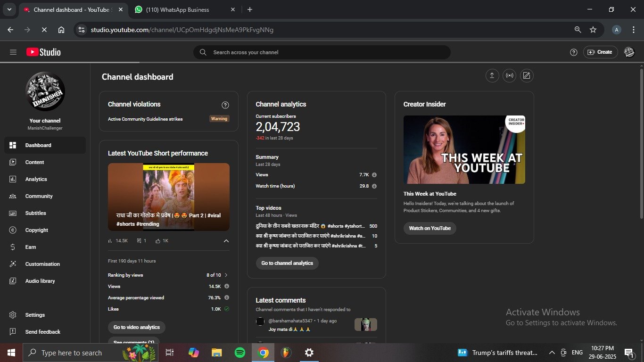Click Send feedback in the sidebar
This screenshot has height=362, width=644.
[x=45, y=332]
